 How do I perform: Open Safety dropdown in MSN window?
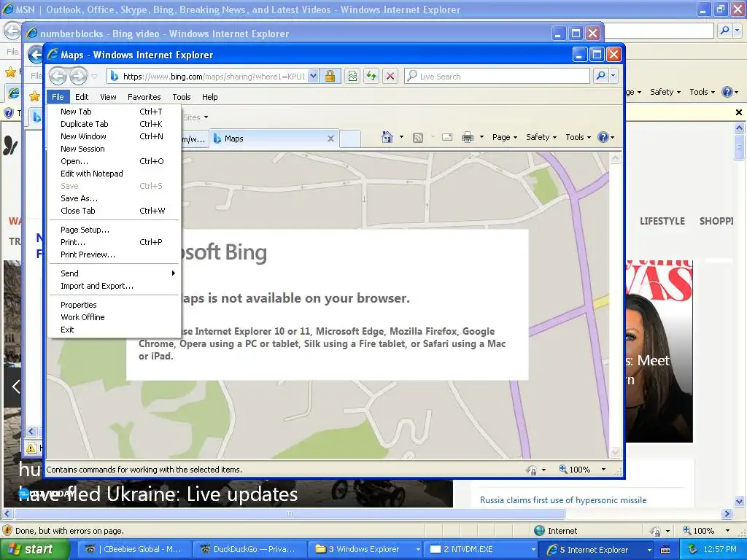coord(665,92)
